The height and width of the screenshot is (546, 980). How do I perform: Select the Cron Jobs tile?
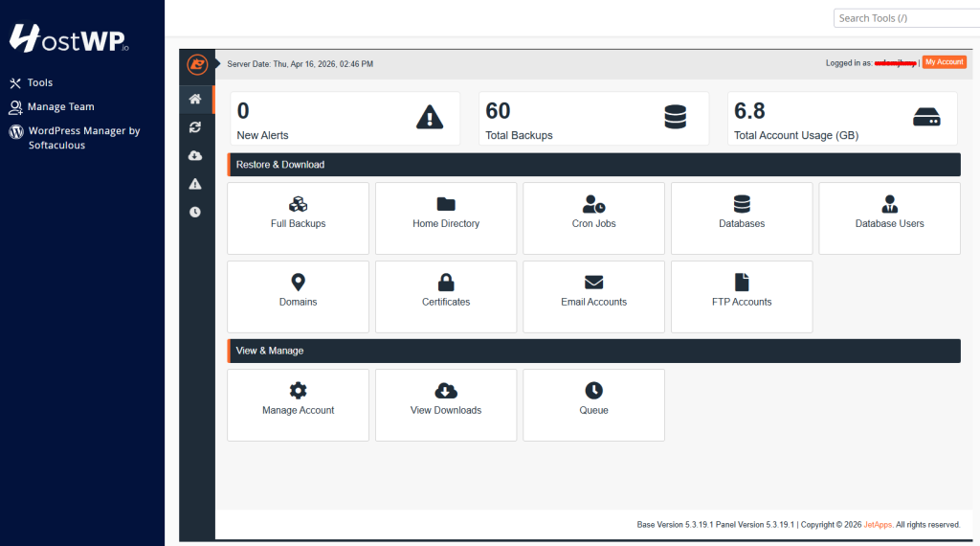tap(593, 218)
